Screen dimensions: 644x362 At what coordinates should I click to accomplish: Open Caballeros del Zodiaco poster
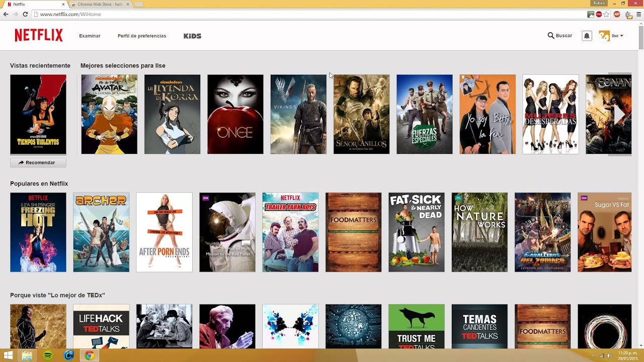coord(542,232)
